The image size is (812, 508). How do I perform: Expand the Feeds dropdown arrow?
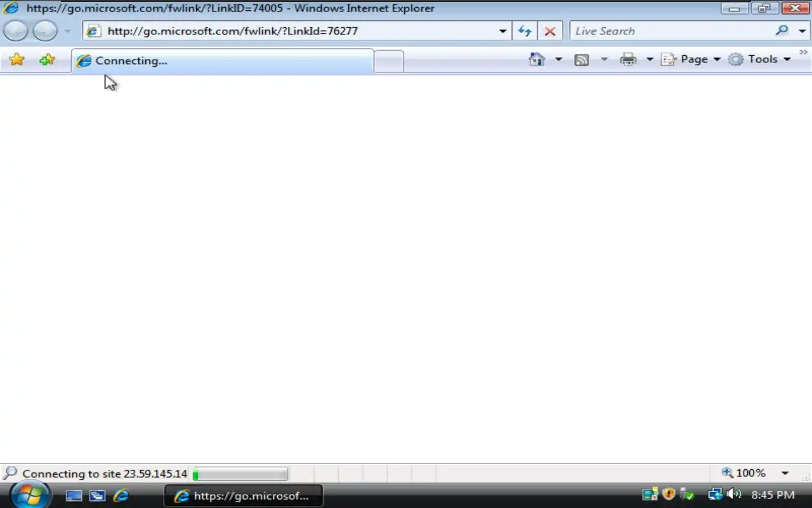coord(604,59)
